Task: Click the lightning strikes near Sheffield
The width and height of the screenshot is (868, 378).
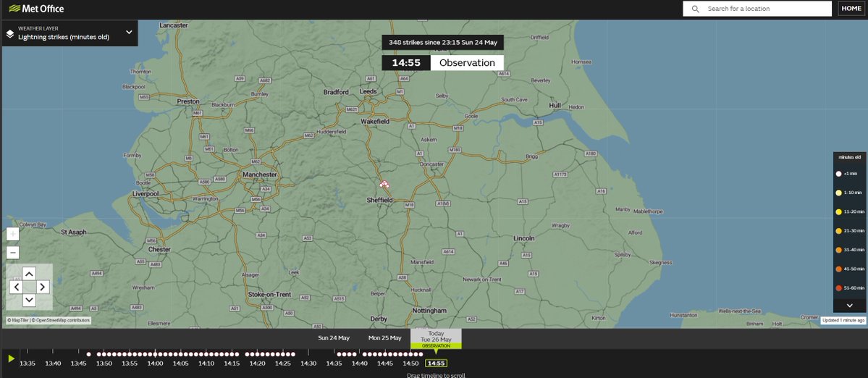Action: point(384,185)
